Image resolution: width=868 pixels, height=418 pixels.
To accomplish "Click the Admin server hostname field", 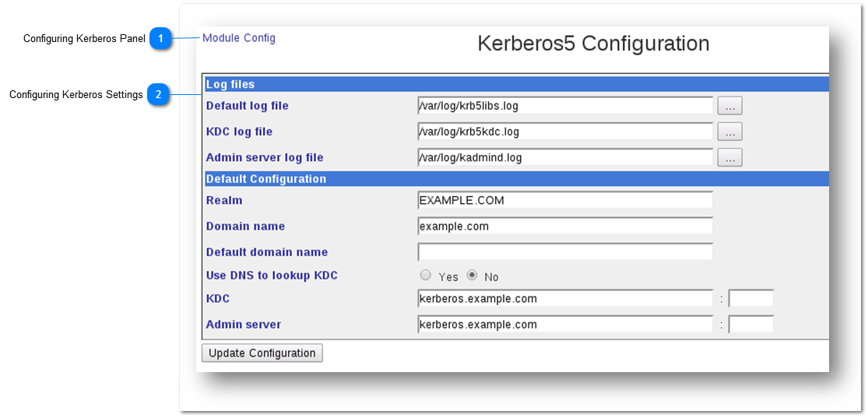I will (565, 325).
